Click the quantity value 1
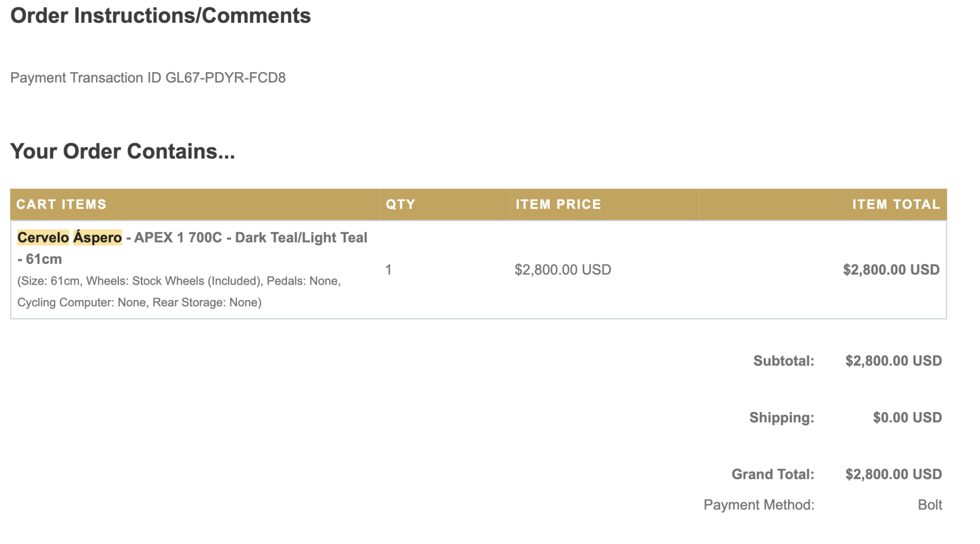The width and height of the screenshot is (980, 544). tap(389, 270)
